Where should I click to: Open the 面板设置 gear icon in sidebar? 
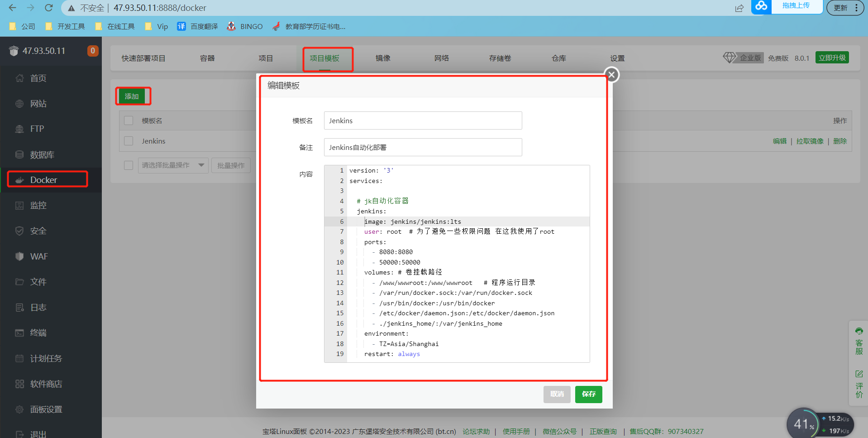point(19,409)
